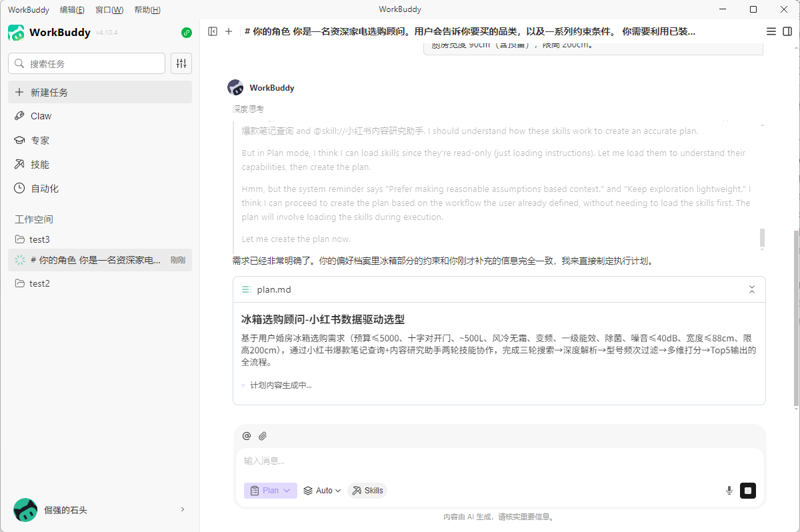Click the plus icon beside the conversation title
Screen dimensions: 800x532
click(229, 31)
